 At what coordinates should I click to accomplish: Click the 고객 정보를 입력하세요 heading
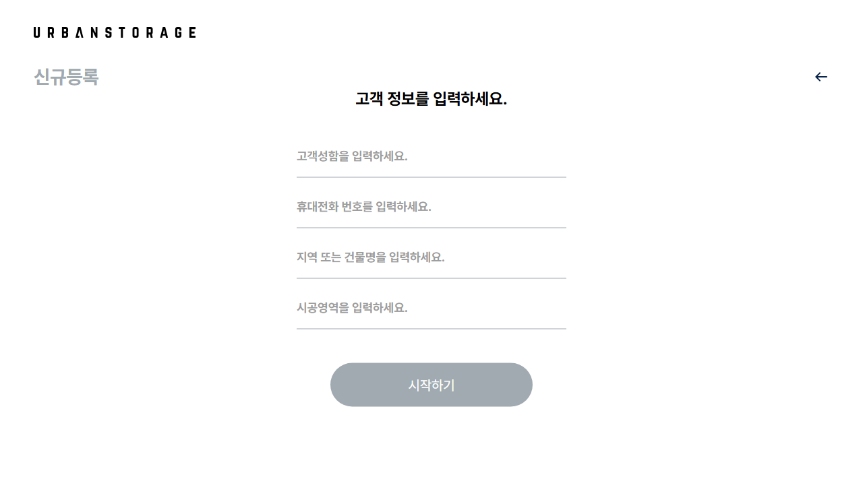431,99
